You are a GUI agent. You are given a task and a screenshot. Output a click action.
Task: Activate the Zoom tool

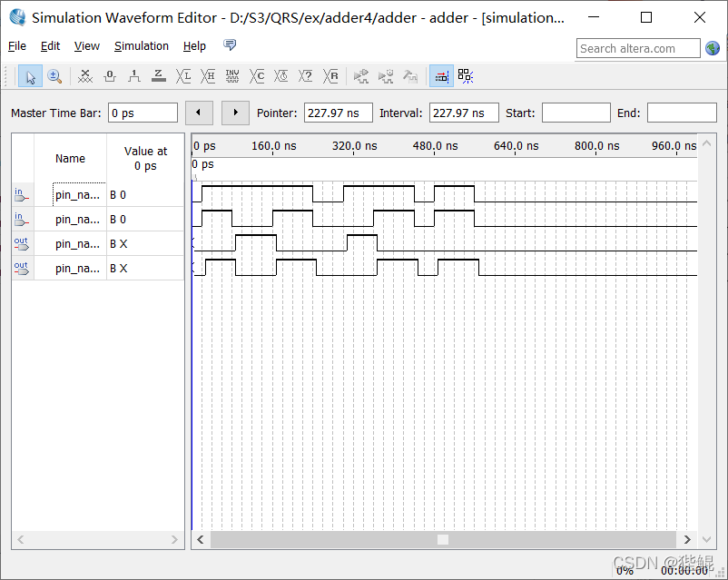[x=54, y=76]
